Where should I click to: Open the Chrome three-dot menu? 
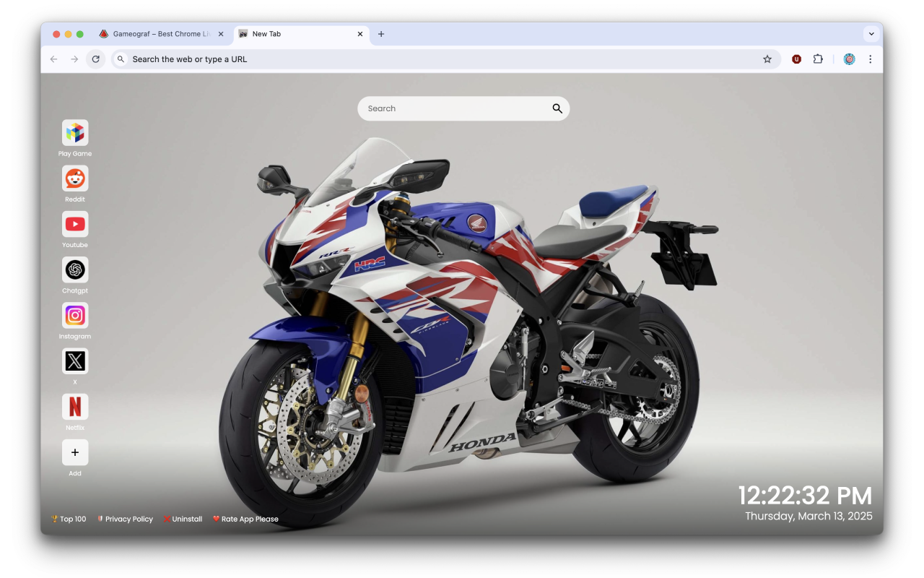pyautogui.click(x=871, y=59)
